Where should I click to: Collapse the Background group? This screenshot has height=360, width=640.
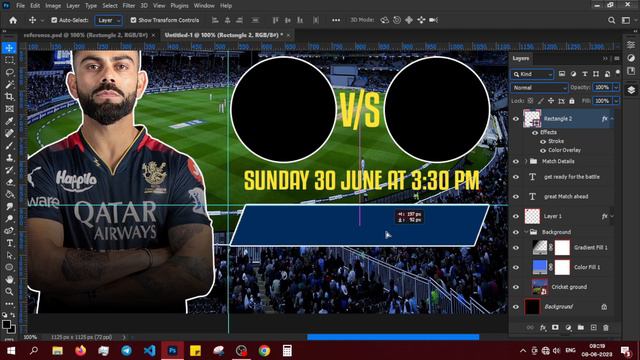point(526,232)
